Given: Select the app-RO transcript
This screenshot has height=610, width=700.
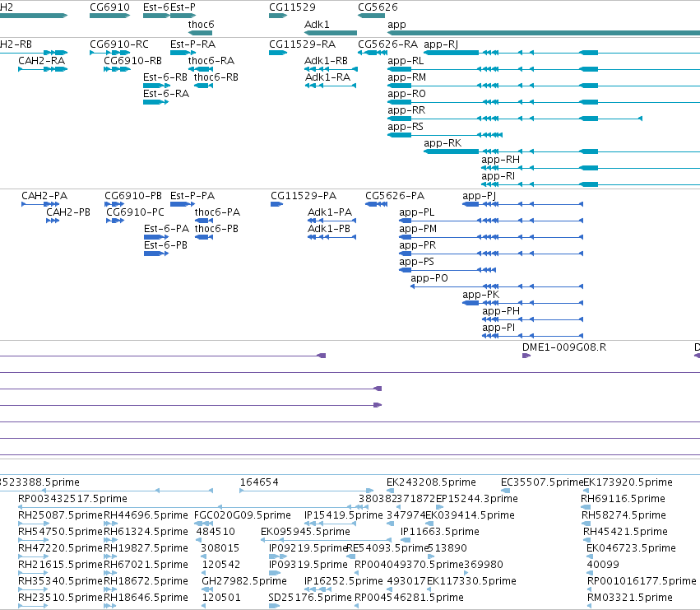Looking at the screenshot, I should 406,94.
